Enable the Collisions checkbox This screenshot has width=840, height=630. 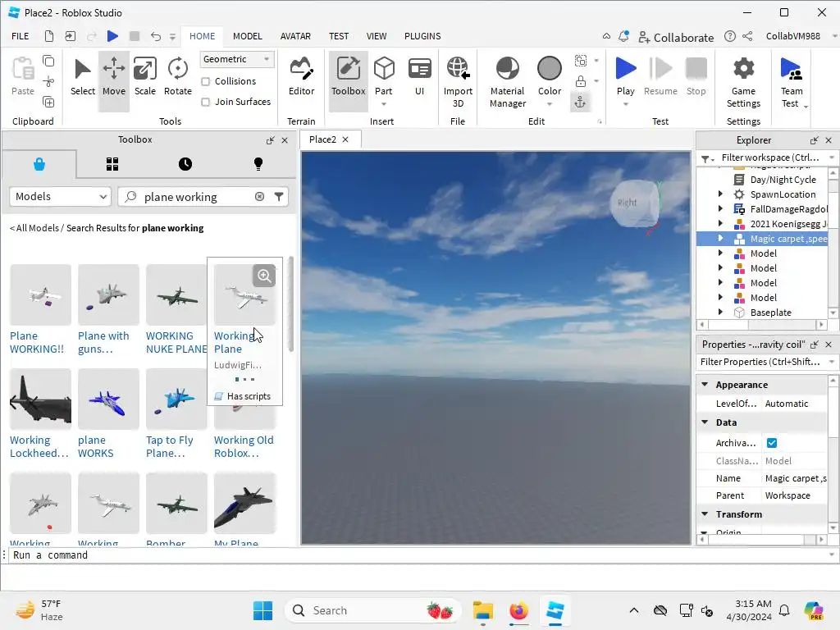click(x=206, y=81)
